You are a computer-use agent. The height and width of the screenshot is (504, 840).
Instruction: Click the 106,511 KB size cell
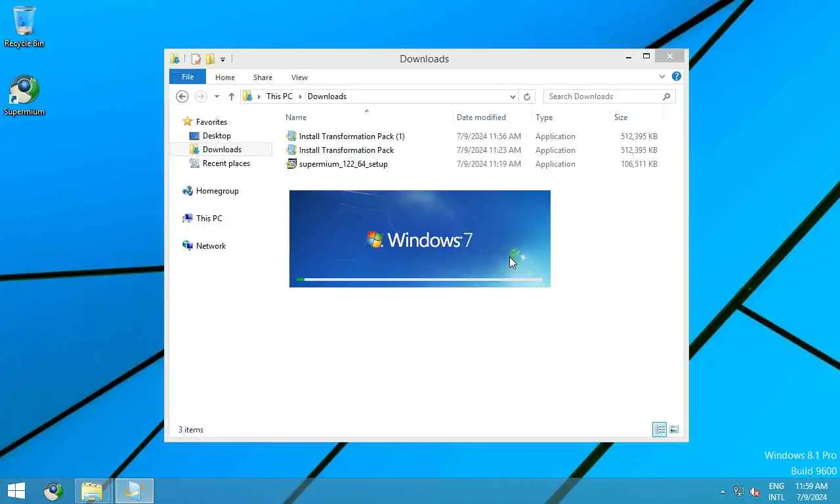pyautogui.click(x=639, y=164)
